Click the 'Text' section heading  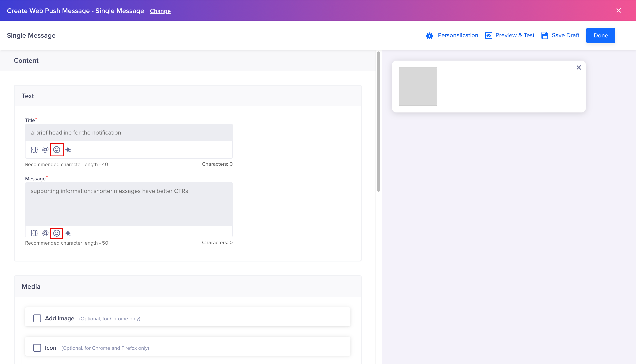point(28,96)
